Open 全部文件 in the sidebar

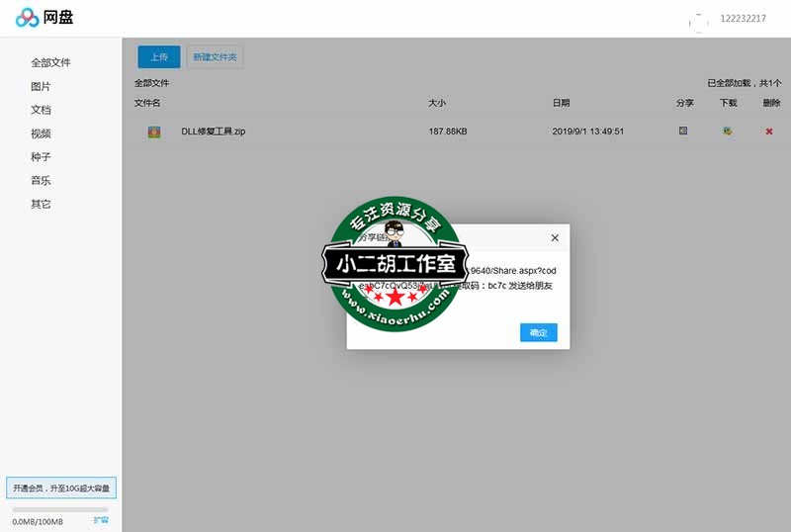pos(50,62)
